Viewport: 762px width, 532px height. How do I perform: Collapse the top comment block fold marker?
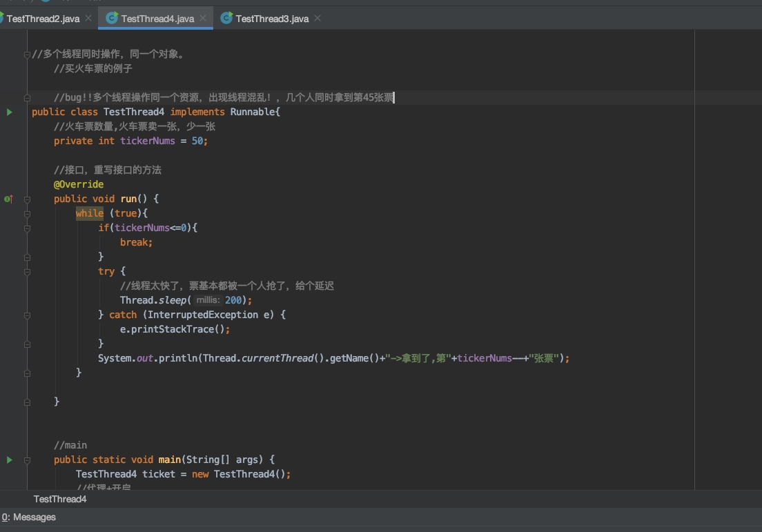coord(27,54)
